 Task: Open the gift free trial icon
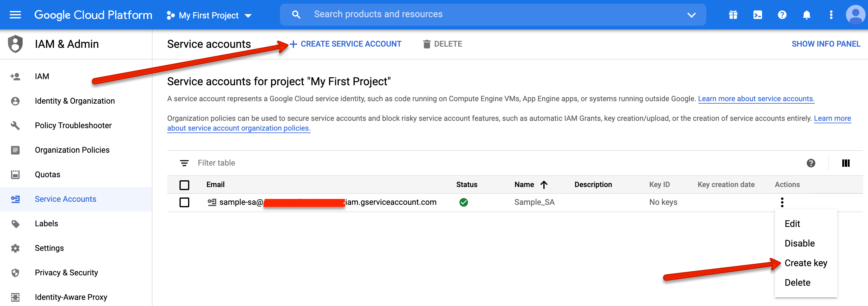733,15
